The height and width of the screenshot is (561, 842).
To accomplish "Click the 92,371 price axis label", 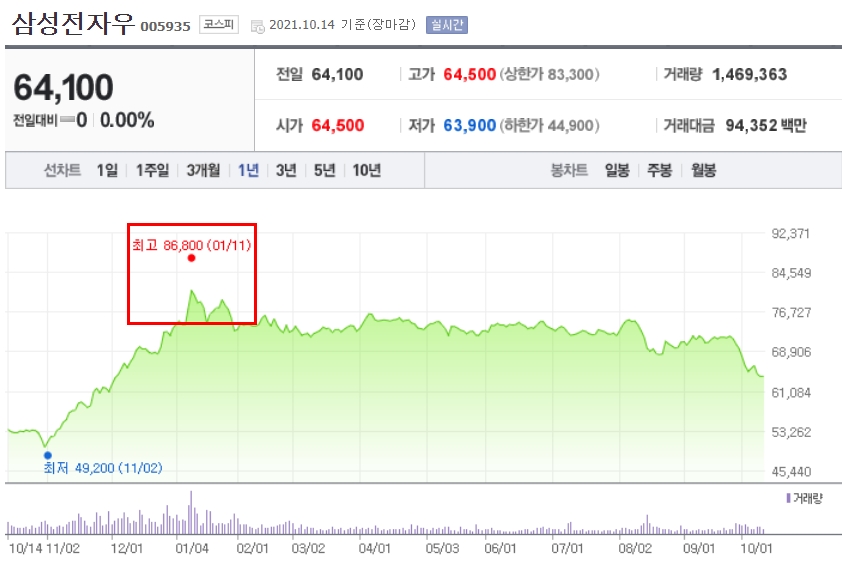I will click(791, 234).
